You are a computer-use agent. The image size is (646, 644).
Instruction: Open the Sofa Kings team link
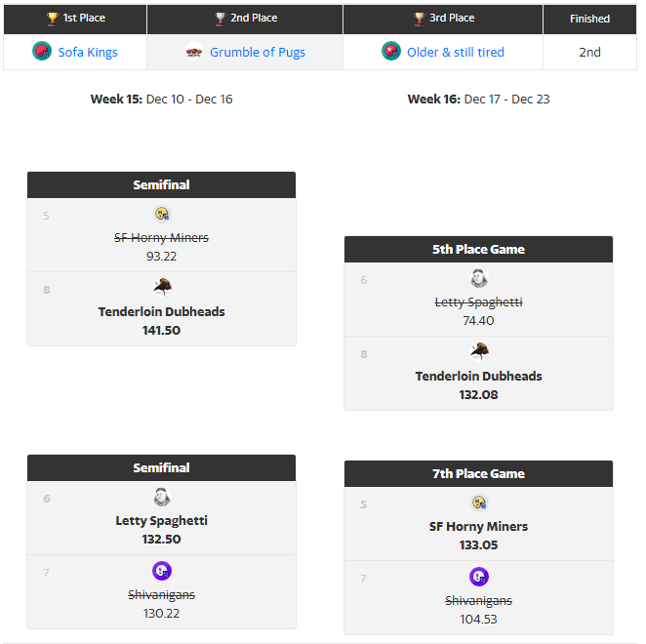[88, 53]
